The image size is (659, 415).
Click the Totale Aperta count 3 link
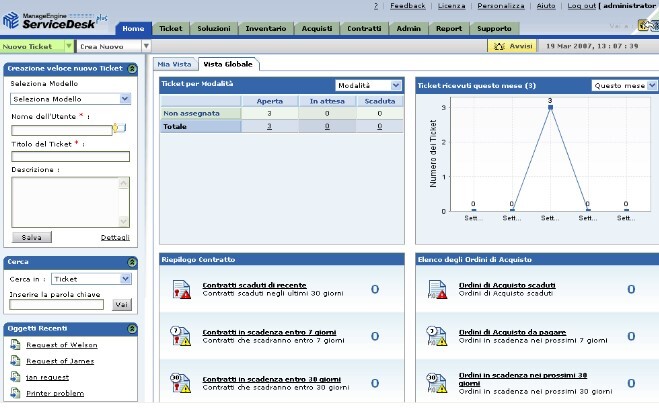269,127
